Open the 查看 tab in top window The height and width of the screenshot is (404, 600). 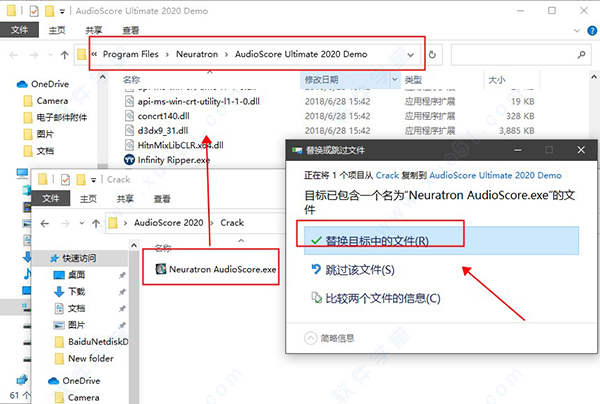click(130, 30)
